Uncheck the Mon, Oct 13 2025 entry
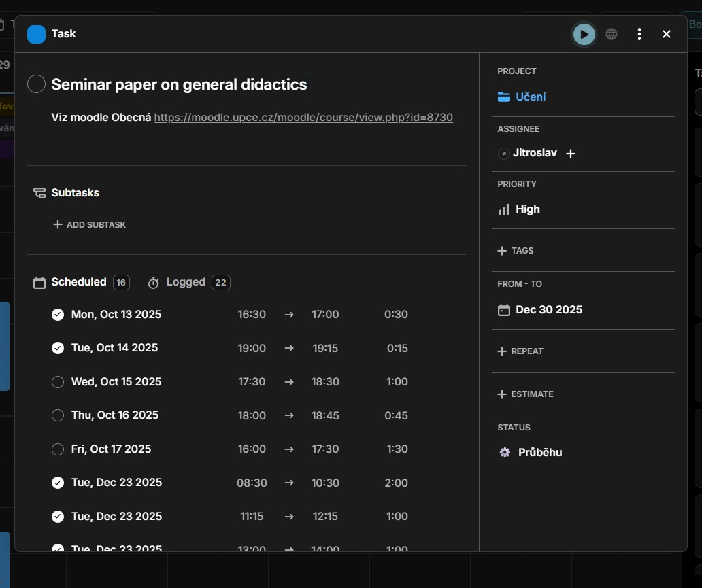The width and height of the screenshot is (702, 588). 58,315
